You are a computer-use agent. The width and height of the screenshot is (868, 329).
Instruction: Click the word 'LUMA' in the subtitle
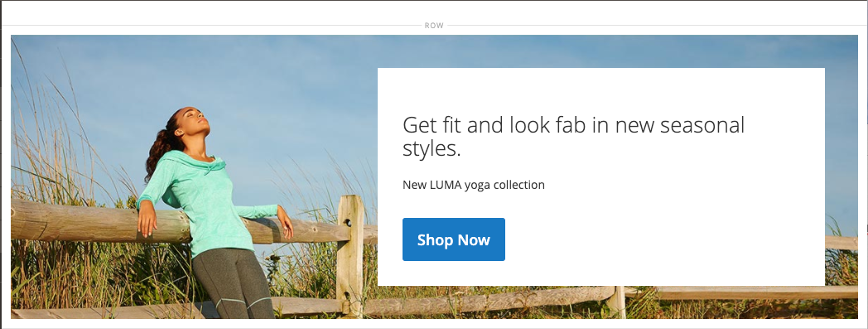point(443,185)
